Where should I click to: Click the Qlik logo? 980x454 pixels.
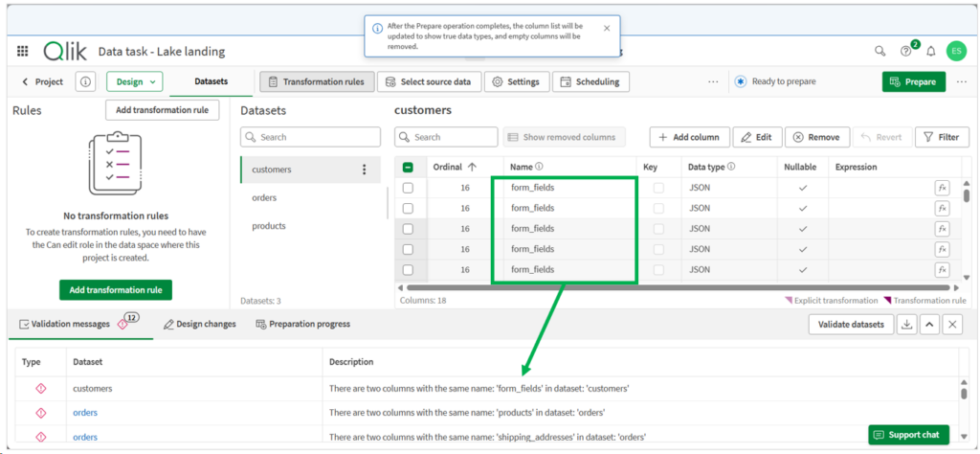pyautogui.click(x=66, y=52)
